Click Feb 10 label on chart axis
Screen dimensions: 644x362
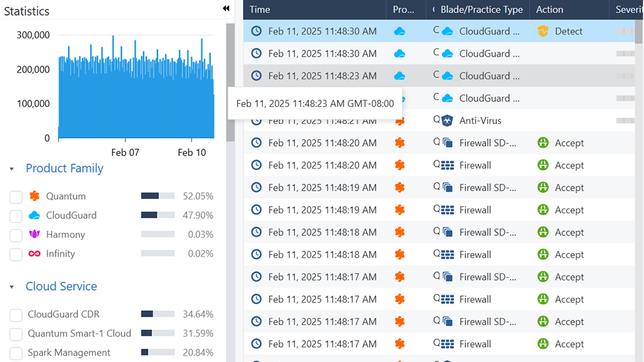[192, 152]
